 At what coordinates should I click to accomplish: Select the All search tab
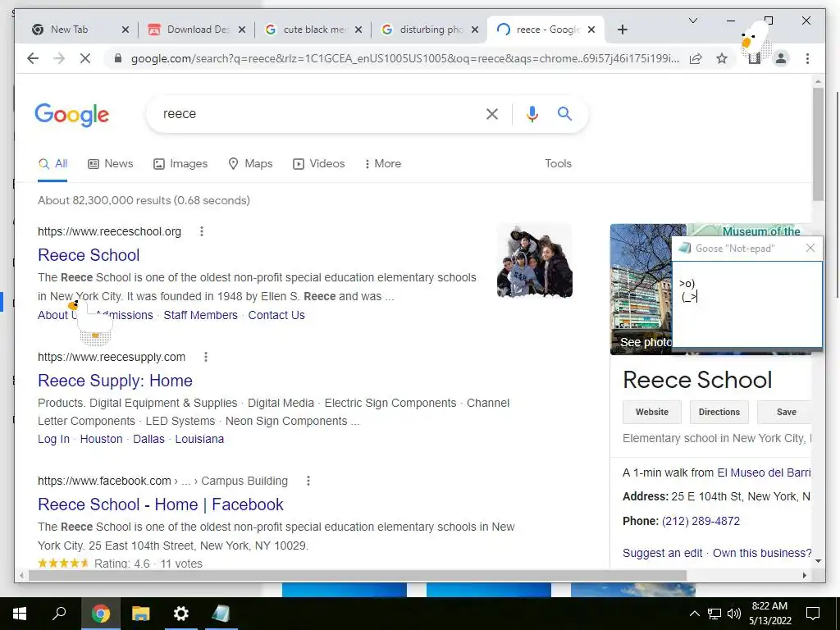pos(52,163)
